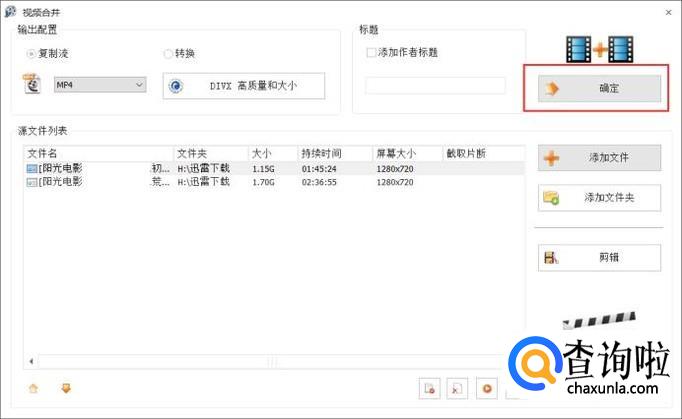Click the 截取片断 column header
Screen dimensions: 682x419
[484, 153]
